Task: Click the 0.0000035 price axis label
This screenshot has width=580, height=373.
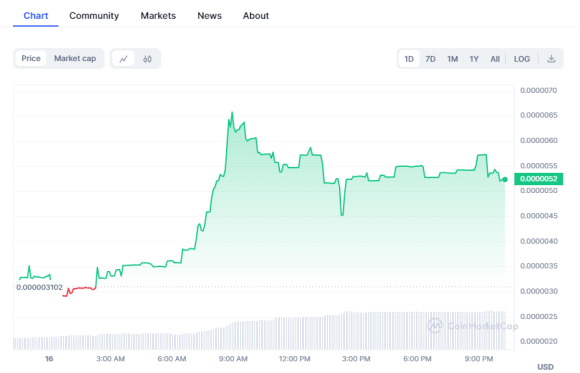Action: (539, 266)
